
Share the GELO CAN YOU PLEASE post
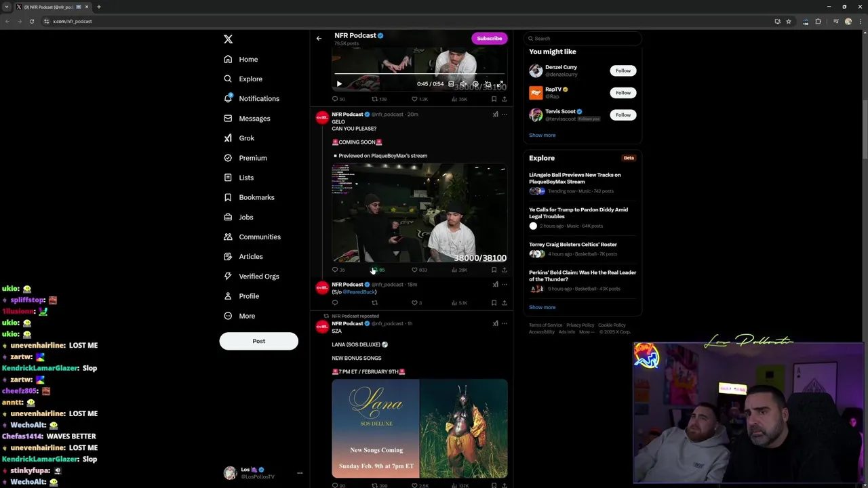coord(504,270)
